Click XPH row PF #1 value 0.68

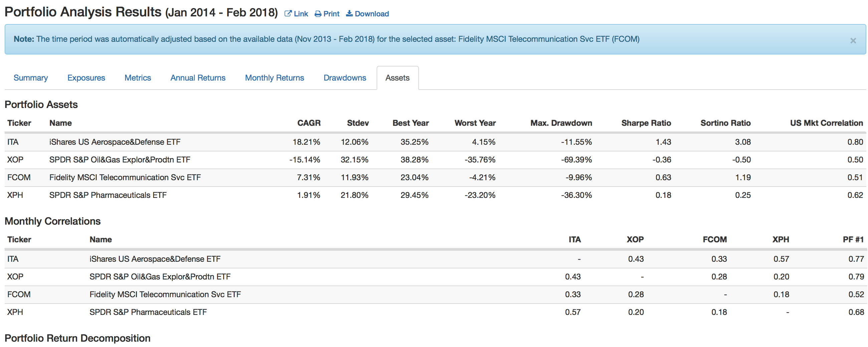pos(856,312)
